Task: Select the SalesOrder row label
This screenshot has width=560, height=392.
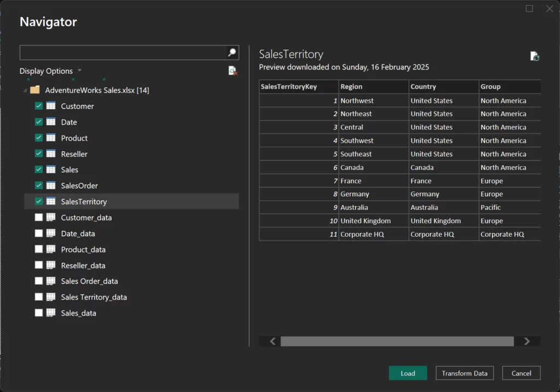Action: pyautogui.click(x=79, y=186)
